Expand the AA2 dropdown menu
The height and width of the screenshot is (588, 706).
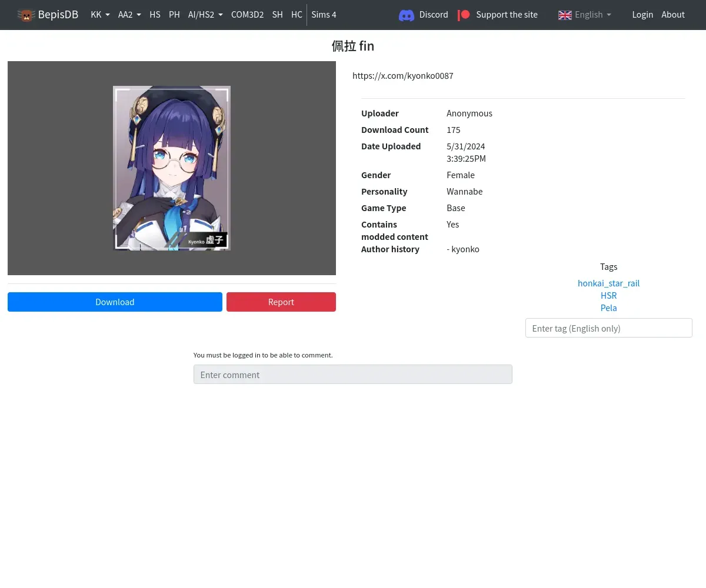(129, 15)
